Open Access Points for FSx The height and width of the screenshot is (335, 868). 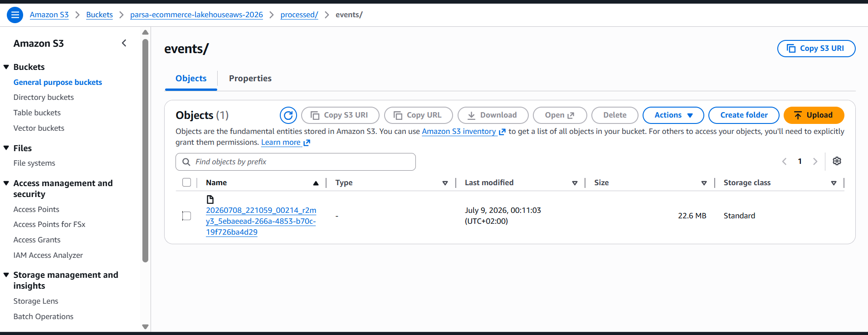(x=49, y=224)
